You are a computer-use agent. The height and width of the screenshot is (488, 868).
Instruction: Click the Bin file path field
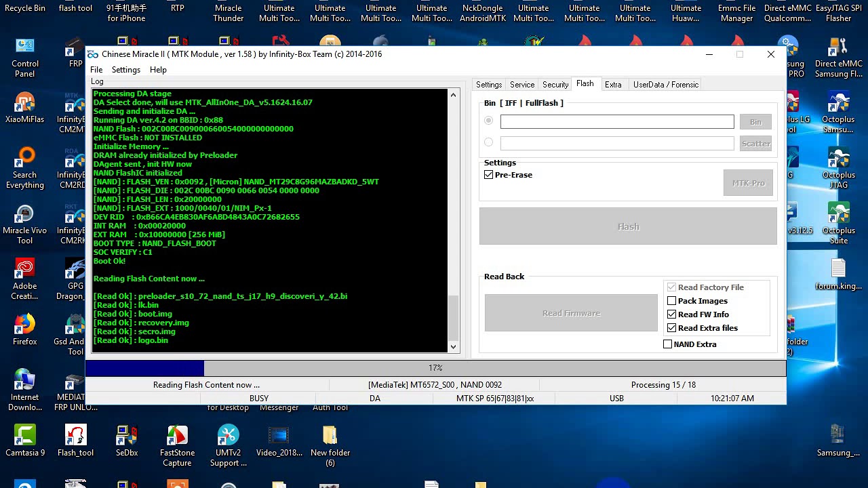(x=617, y=121)
